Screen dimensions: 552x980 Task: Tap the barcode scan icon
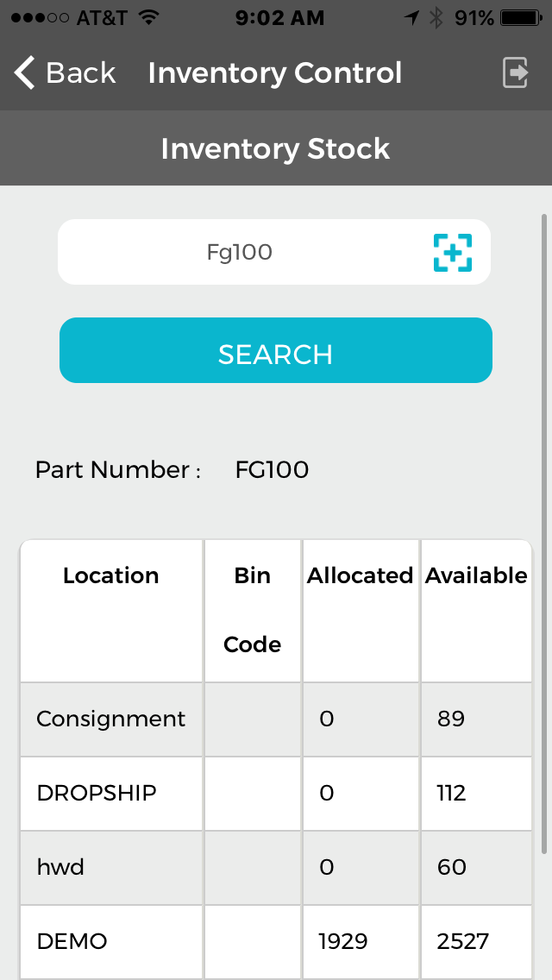(x=452, y=252)
